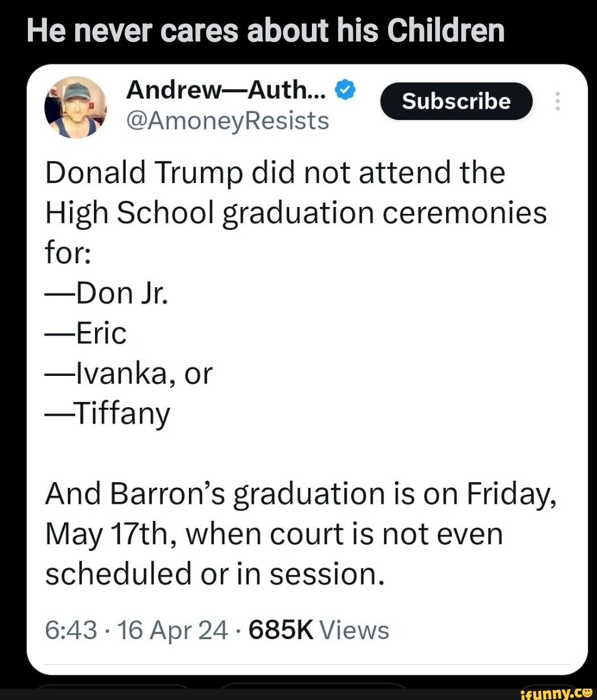Open Andrew's profile picture avatar
The height and width of the screenshot is (700, 597).
tap(75, 107)
